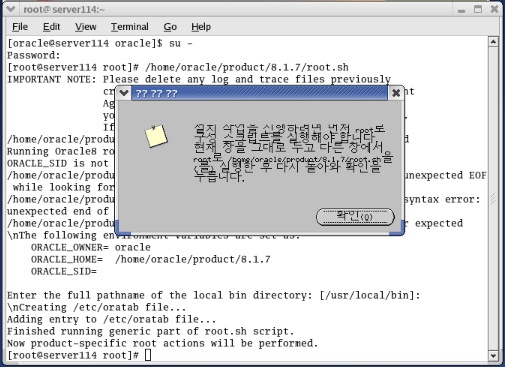
Task: Click the scrollbar up arrow
Action: click(x=493, y=42)
